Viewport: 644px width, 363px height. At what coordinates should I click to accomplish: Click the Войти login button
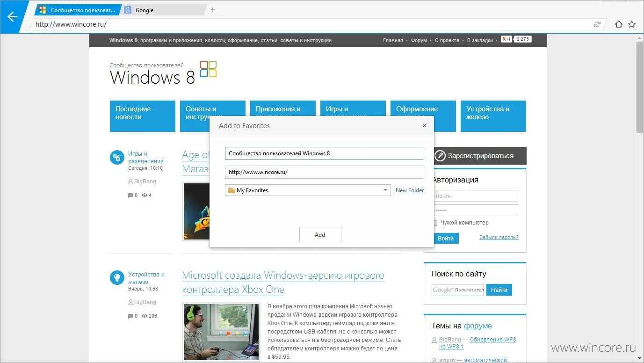pos(446,239)
